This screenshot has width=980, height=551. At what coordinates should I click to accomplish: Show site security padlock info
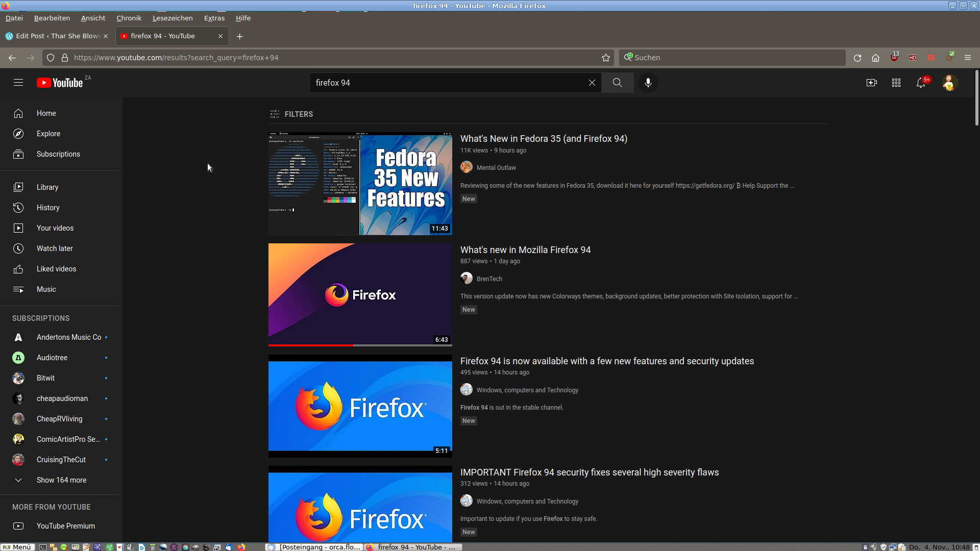65,58
